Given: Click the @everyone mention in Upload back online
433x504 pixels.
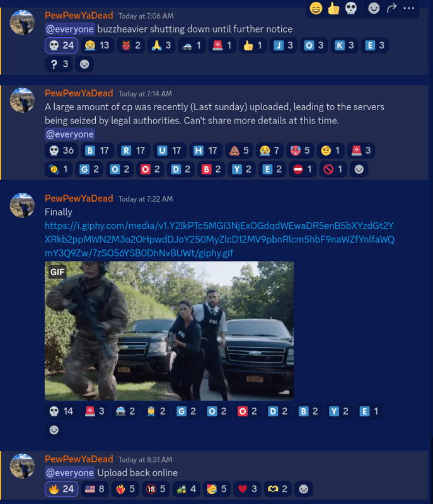Looking at the screenshot, I should pos(70,472).
